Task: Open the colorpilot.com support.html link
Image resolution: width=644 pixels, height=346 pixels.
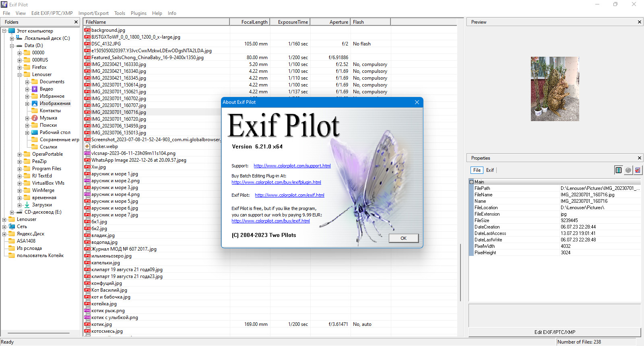Action: 292,166
